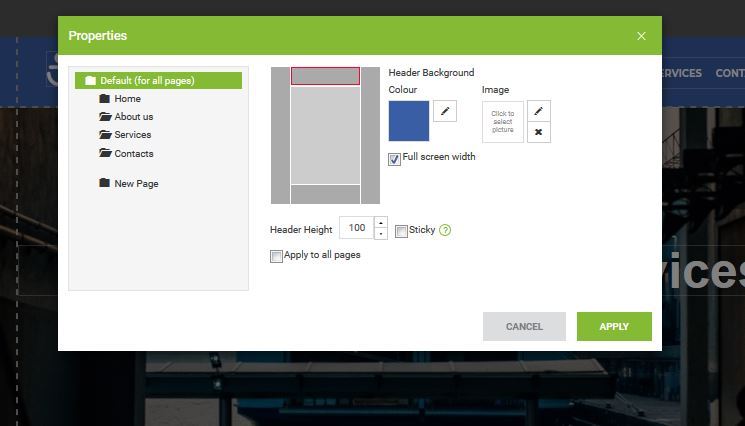Check Apply to all pages
Viewport: 745px width, 426px height.
pos(277,256)
